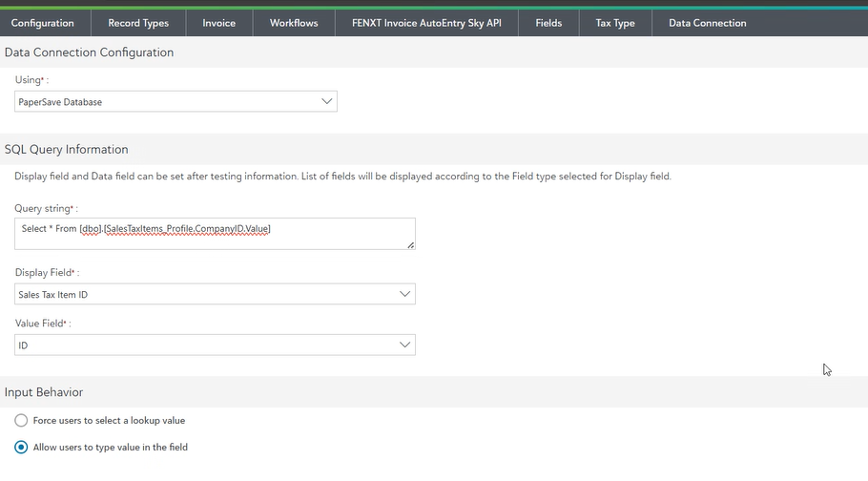Open the Display Field dropdown

[215, 294]
